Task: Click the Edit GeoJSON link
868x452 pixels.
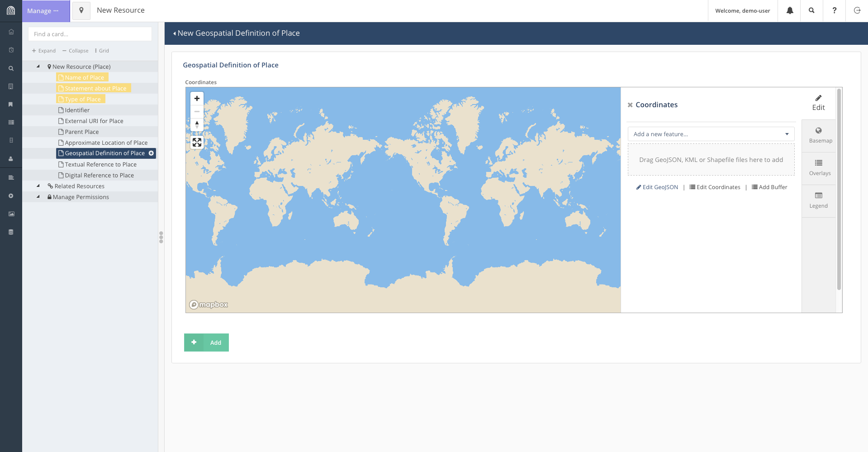Action: (x=657, y=187)
